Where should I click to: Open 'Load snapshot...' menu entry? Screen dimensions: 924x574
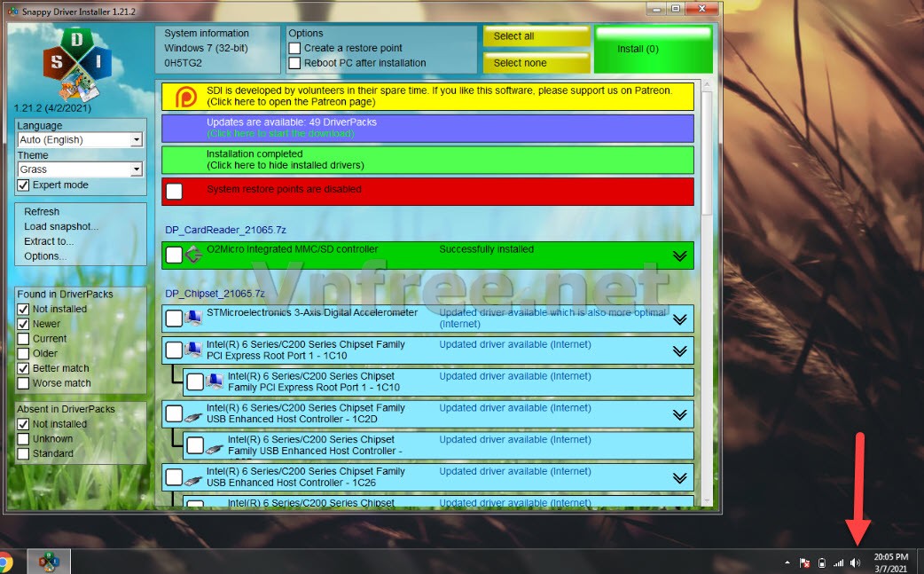point(61,226)
